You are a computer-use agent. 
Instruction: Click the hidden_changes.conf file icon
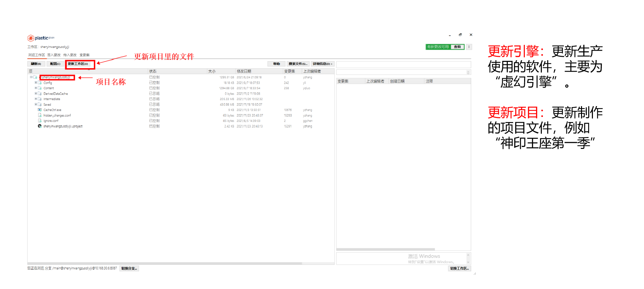[40, 115]
